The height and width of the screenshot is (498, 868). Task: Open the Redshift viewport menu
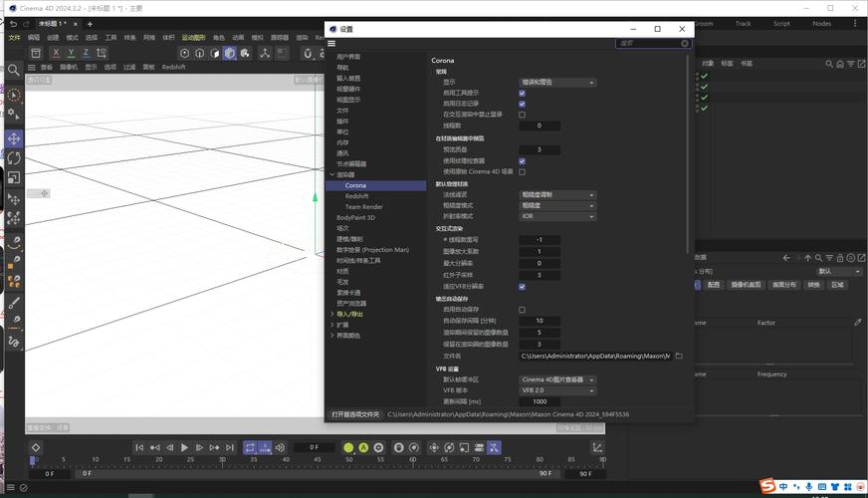(173, 67)
